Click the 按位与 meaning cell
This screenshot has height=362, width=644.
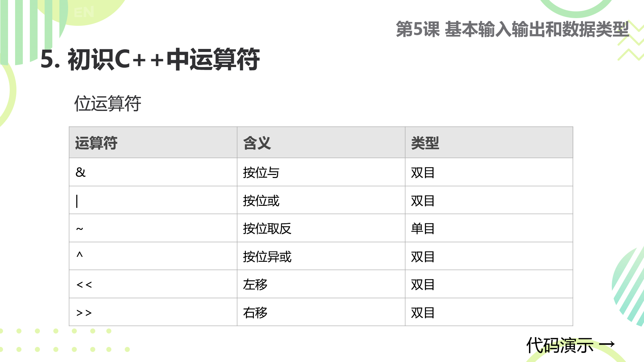[x=321, y=172]
